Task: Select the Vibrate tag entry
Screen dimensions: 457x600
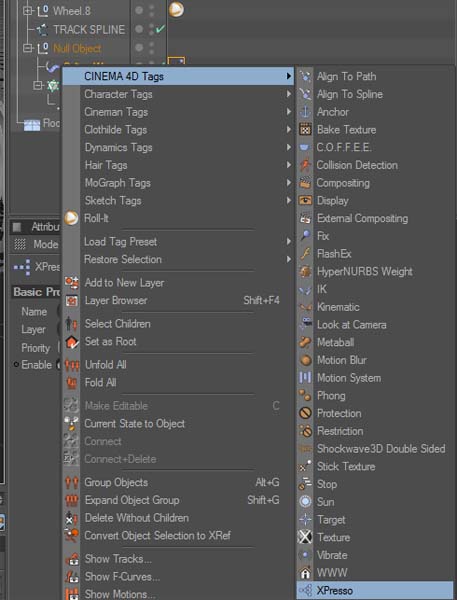Action: coord(375,555)
